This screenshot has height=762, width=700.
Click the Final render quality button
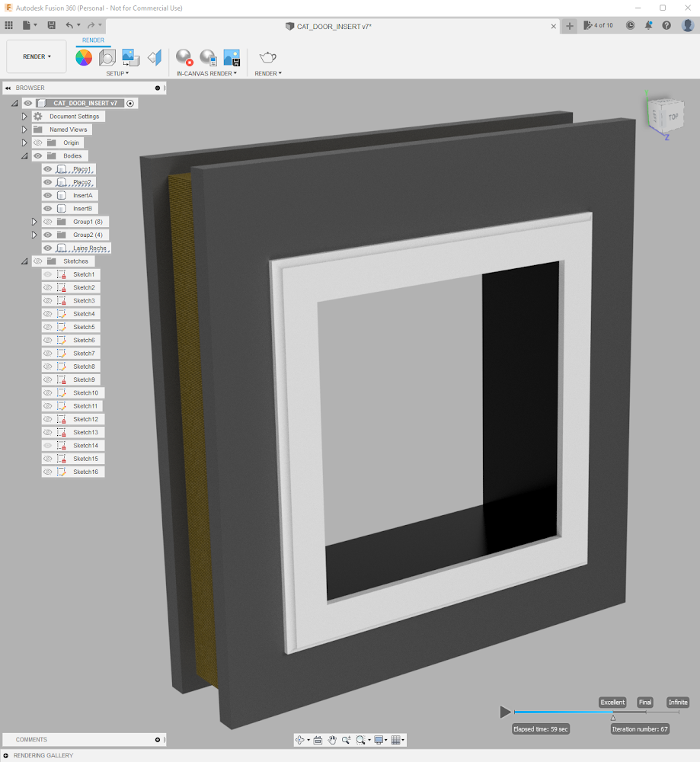point(644,702)
